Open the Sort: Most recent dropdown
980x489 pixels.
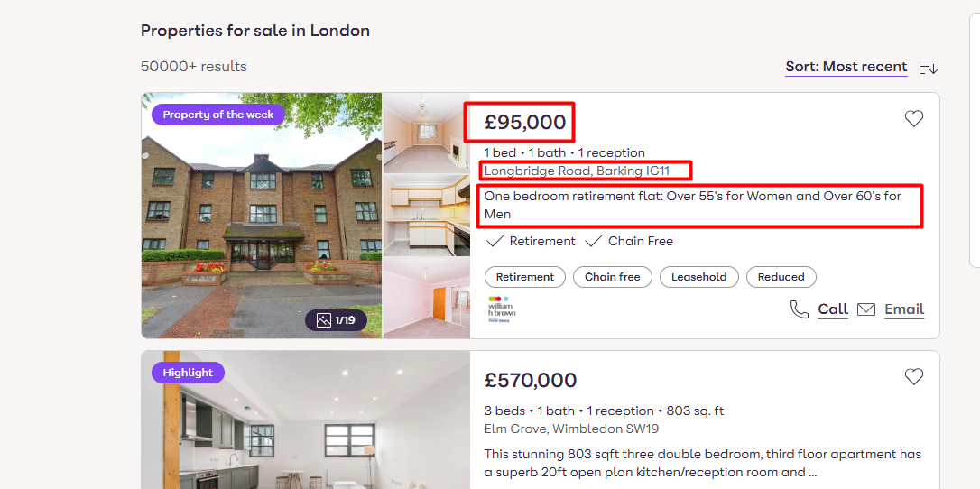846,67
